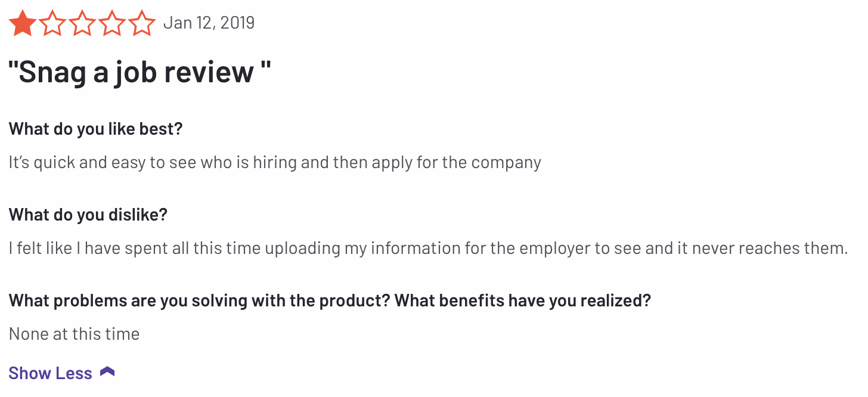Click the second empty star
868x397 pixels.
click(52, 23)
